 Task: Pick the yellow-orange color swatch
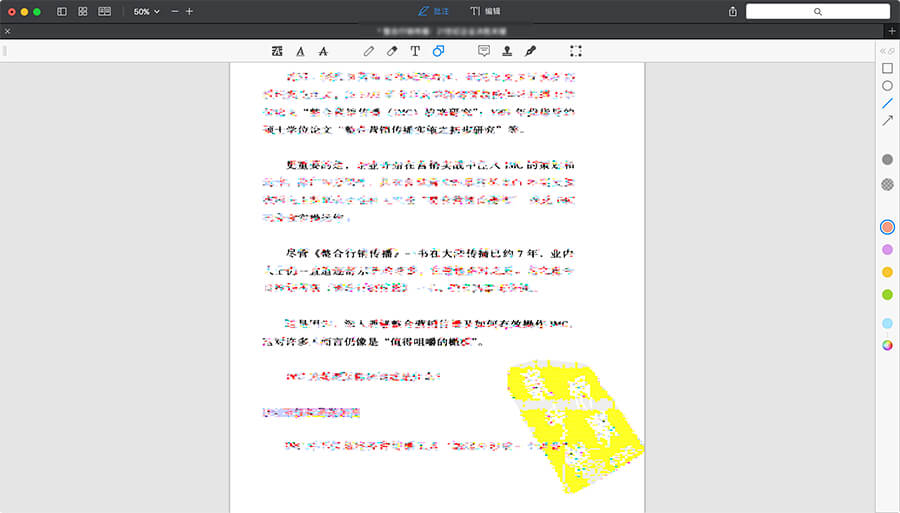(x=887, y=272)
